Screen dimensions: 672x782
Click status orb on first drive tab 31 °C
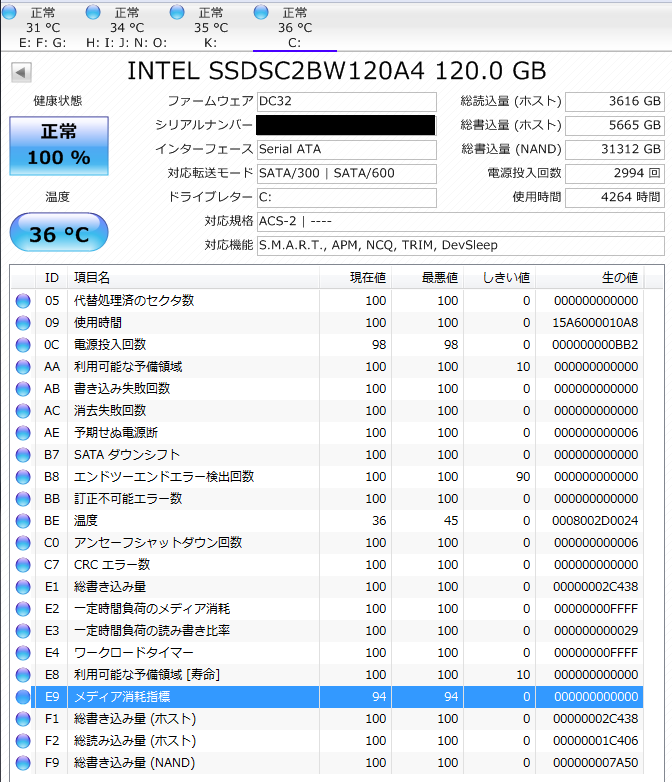pyautogui.click(x=9, y=12)
